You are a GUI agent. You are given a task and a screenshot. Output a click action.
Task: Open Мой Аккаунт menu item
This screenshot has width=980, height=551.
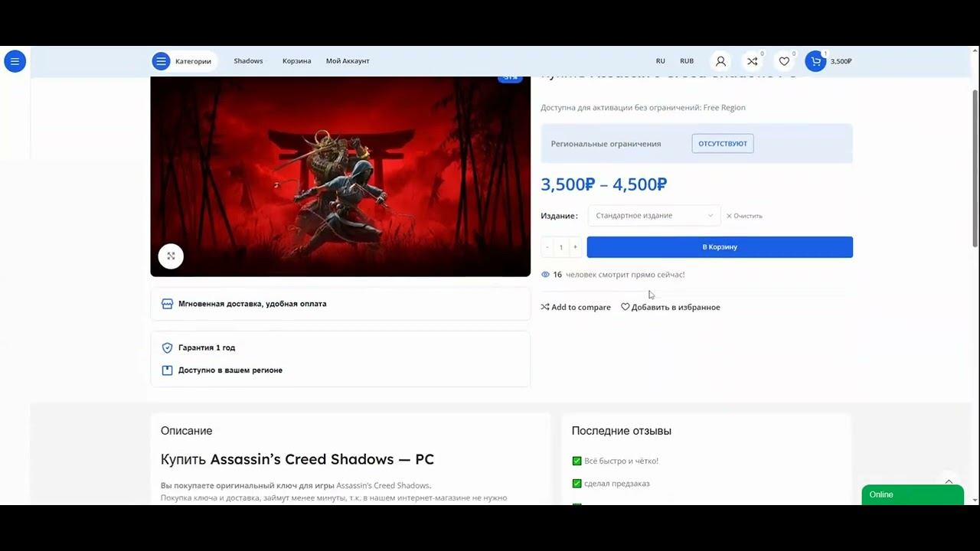click(x=348, y=61)
